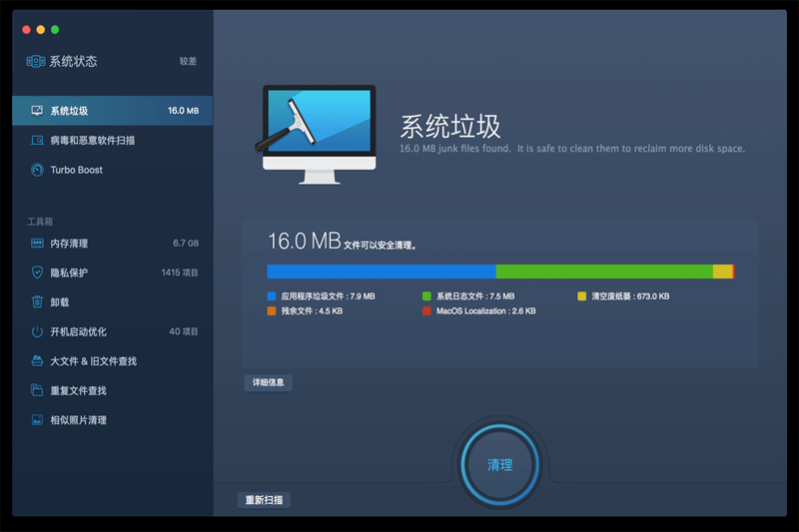Viewport: 799px width, 532px height.
Task: Click the 系统状态 icon in sidebar header
Action: (36, 61)
